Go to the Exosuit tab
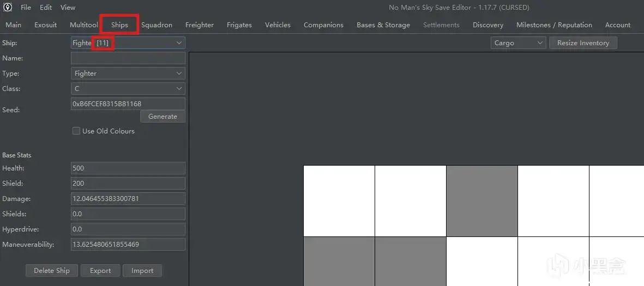Image resolution: width=644 pixels, height=286 pixels. point(46,25)
